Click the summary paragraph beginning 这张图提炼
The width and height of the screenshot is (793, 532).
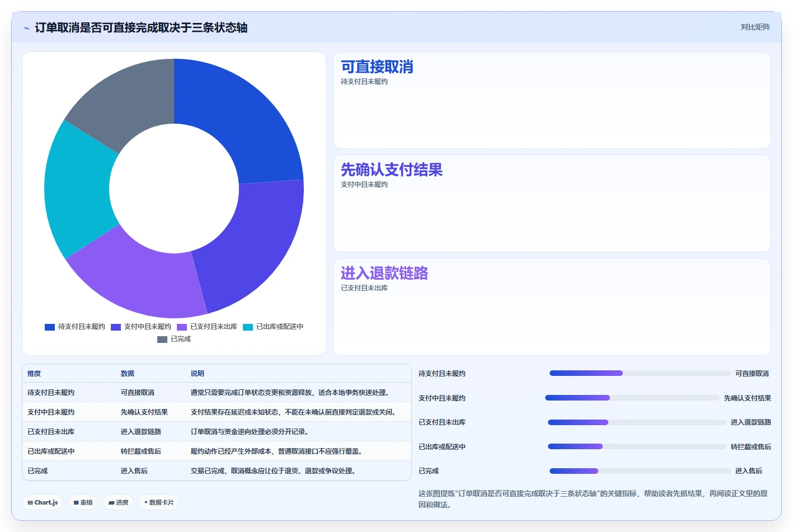tap(593, 499)
